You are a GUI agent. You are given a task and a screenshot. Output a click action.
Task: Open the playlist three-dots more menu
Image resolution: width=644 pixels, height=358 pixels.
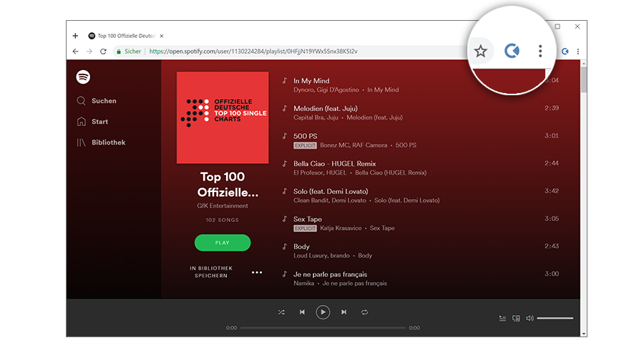[x=257, y=272]
